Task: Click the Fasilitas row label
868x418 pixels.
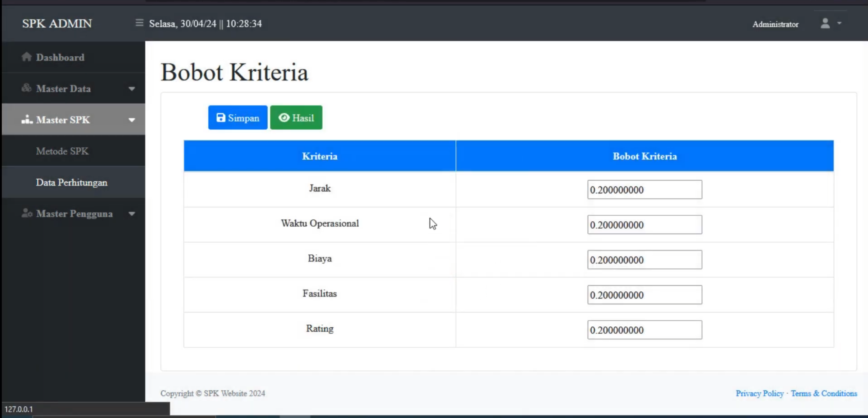Action: [x=320, y=293]
